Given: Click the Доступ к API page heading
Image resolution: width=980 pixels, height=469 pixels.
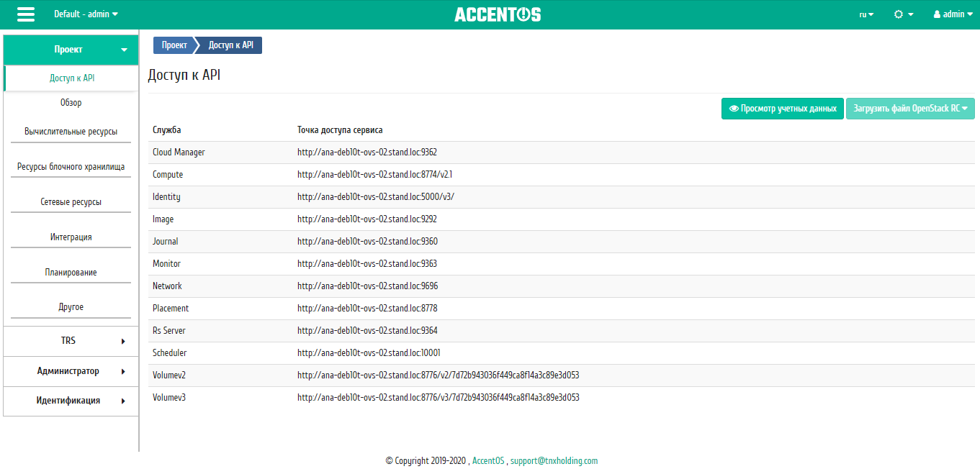Looking at the screenshot, I should tap(184, 75).
